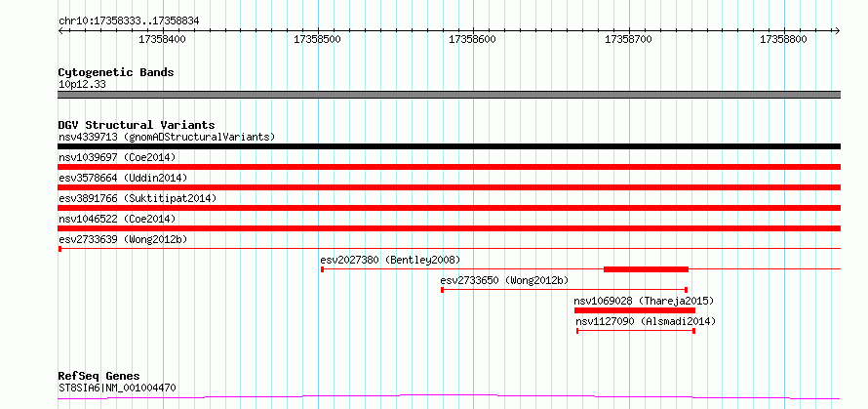Click the 17358600 ruler tick label
868x409 pixels.
pos(473,39)
